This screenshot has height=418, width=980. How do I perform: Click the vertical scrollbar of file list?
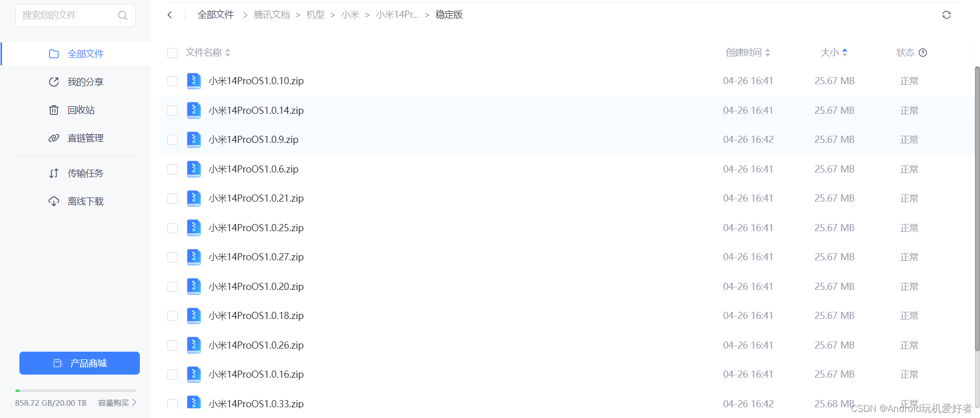(977, 208)
